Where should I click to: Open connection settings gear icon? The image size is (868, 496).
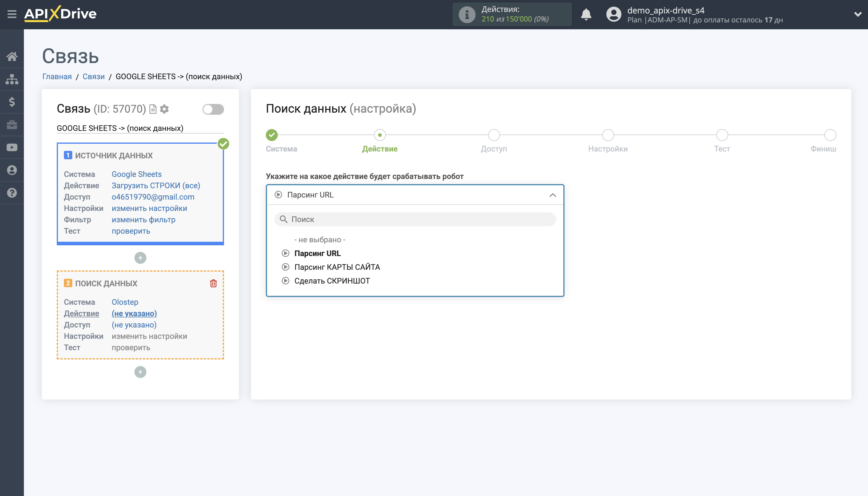tap(165, 109)
